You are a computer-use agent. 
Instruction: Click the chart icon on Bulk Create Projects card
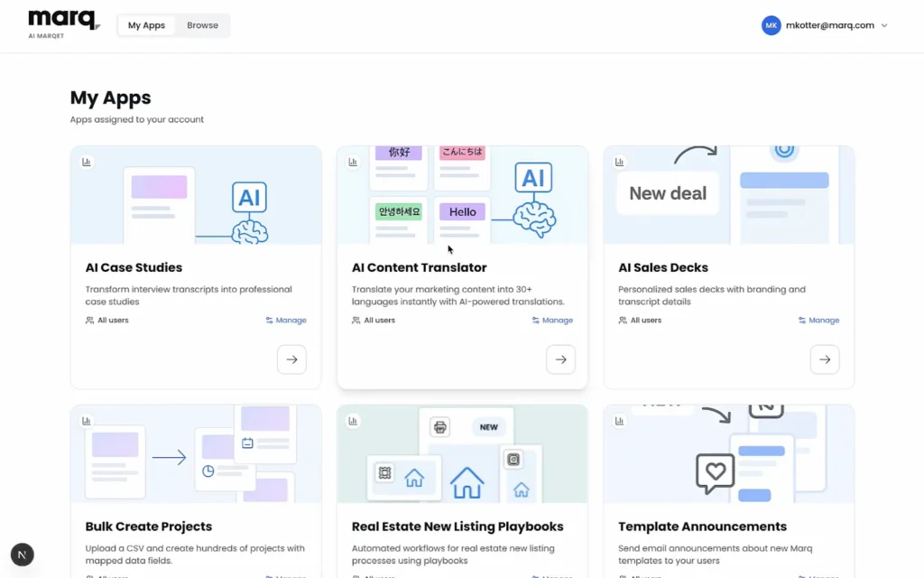87,421
